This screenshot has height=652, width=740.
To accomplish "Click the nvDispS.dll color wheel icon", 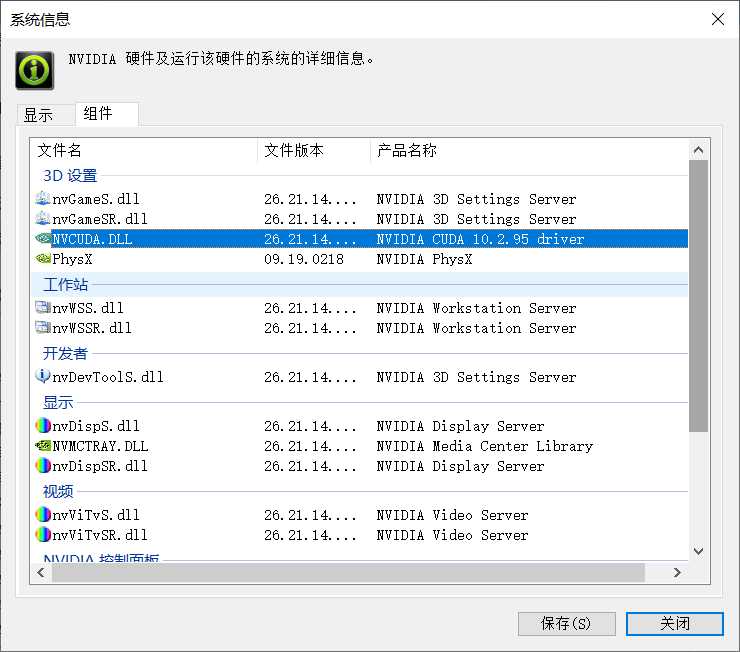I will pyautogui.click(x=42, y=426).
